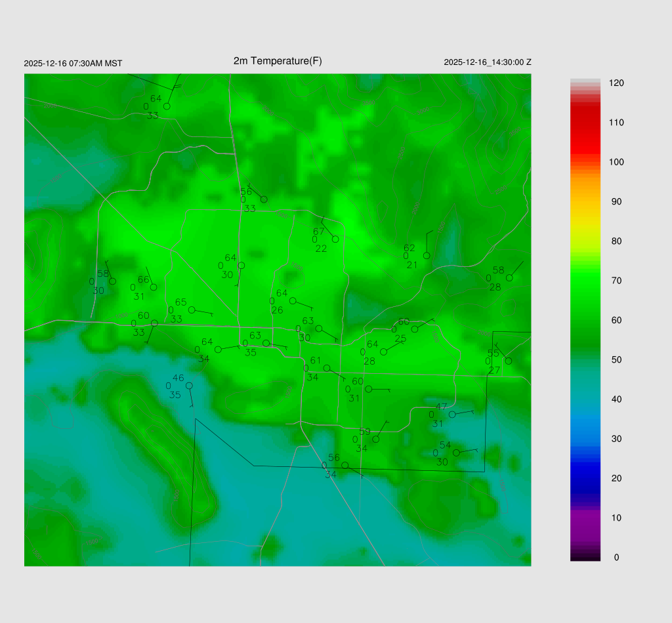Screen dimensions: 672x623
Task: Click the station marker showing 59 over 34
Action: click(x=376, y=439)
